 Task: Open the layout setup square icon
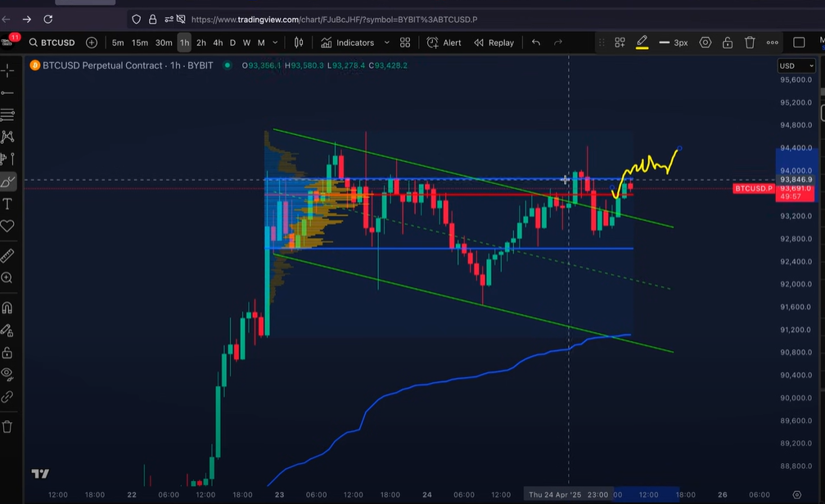tap(799, 43)
